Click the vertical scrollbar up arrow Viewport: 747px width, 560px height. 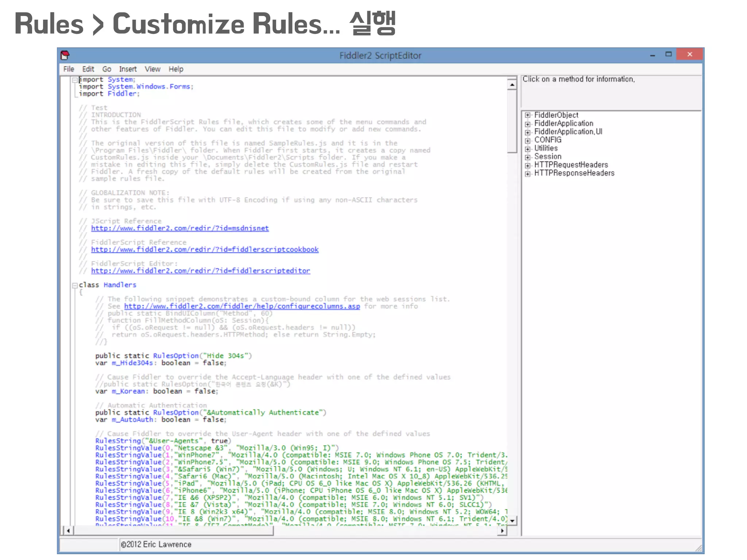click(x=512, y=85)
